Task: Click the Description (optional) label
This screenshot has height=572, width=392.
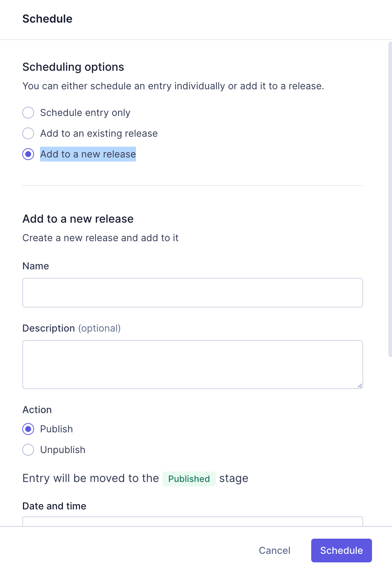Action: coord(72,328)
